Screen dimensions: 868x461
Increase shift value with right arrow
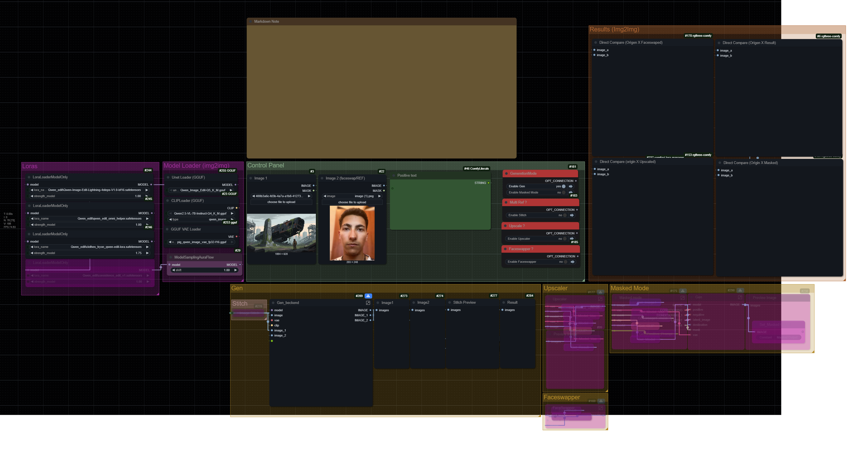point(235,270)
